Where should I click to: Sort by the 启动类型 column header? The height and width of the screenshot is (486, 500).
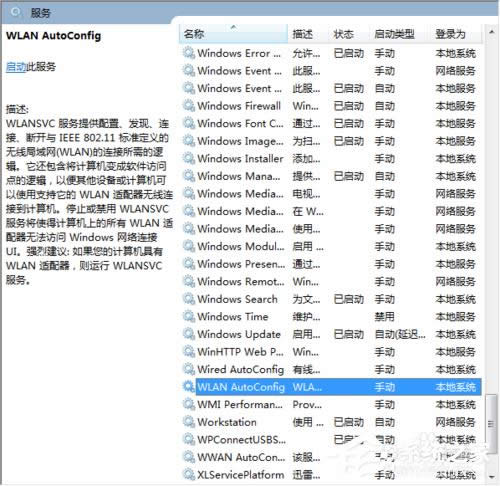[x=399, y=34]
